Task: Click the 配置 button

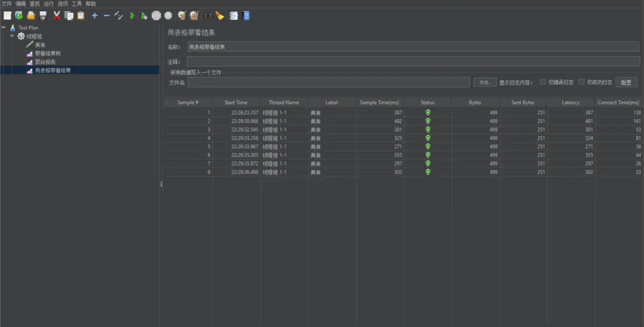Action: click(626, 83)
